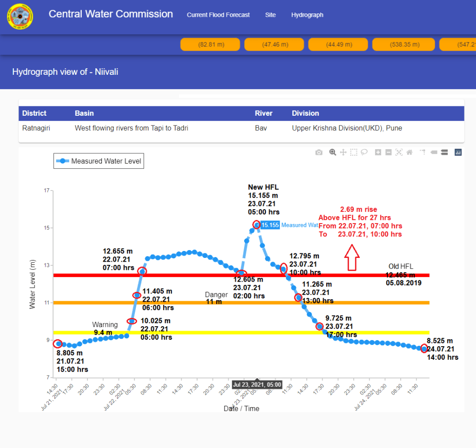The image size is (476, 448).
Task: Download plot as PNG camera icon
Action: pyautogui.click(x=318, y=152)
